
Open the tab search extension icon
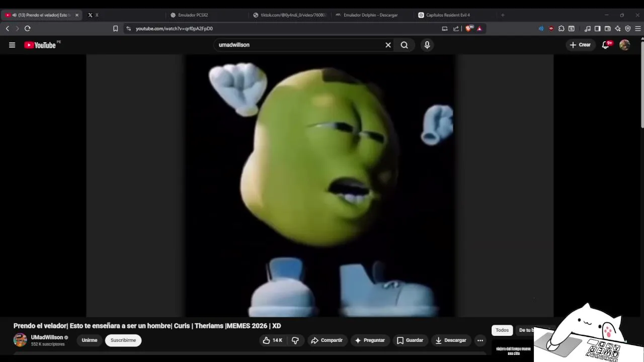click(x=572, y=29)
